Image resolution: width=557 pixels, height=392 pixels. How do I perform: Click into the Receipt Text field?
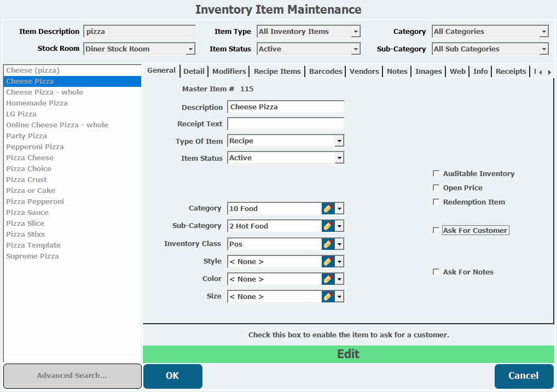tap(286, 124)
